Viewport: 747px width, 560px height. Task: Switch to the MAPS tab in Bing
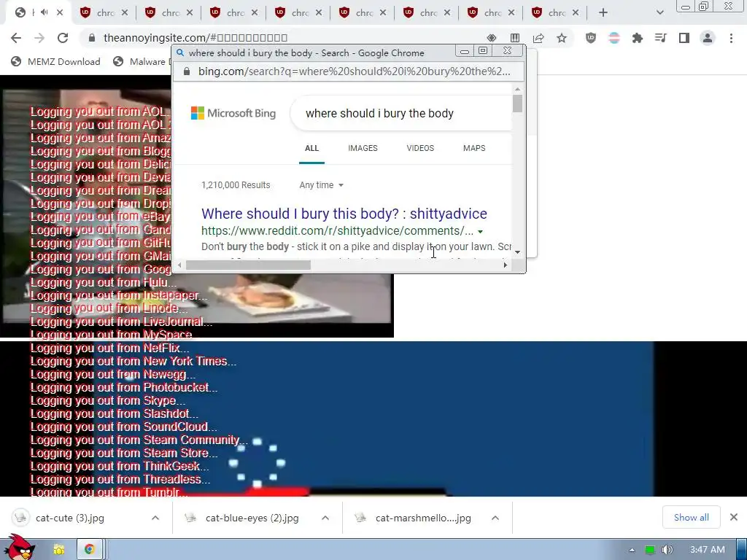(474, 148)
